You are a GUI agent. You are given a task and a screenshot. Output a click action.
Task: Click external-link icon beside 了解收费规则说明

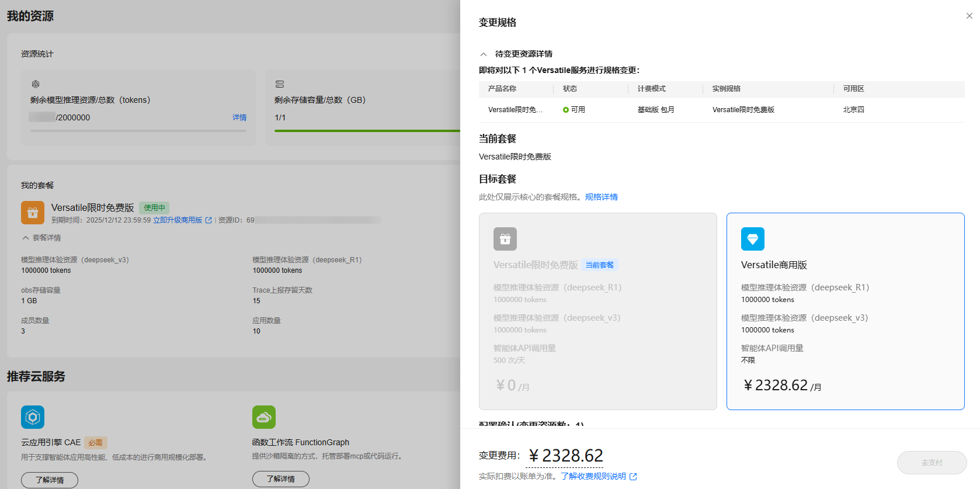[x=633, y=477]
